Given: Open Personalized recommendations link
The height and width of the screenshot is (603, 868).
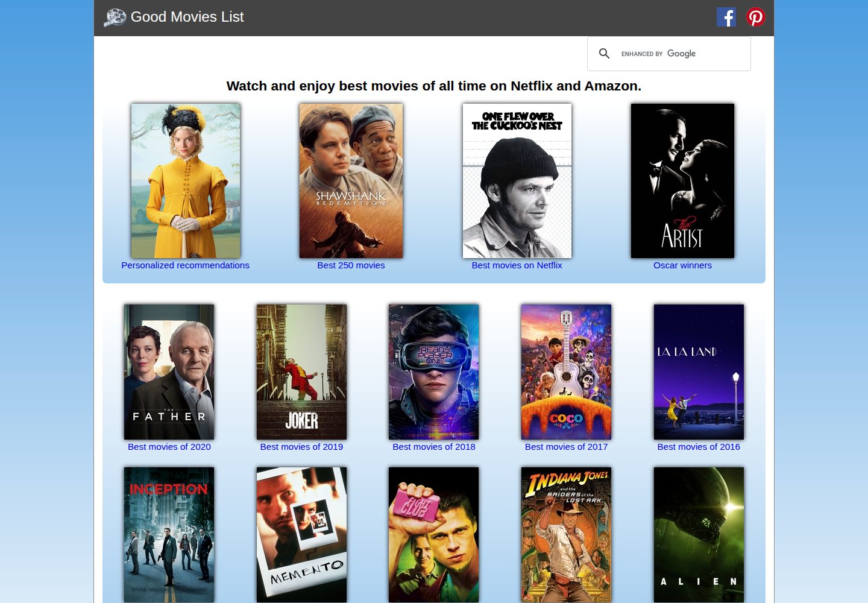Looking at the screenshot, I should click(185, 265).
